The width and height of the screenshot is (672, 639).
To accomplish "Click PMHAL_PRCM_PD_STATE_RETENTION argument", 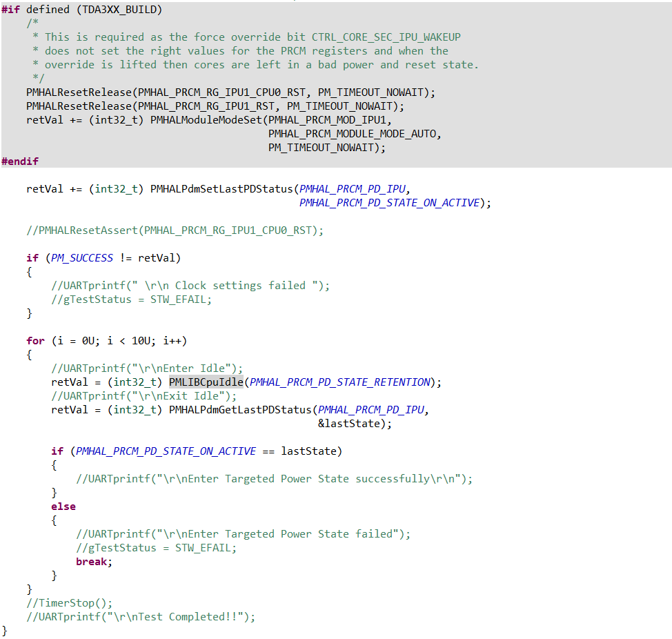I will click(x=340, y=382).
